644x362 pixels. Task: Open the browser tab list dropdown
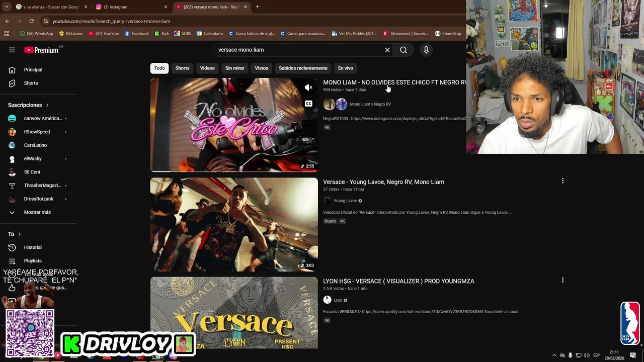(x=7, y=7)
